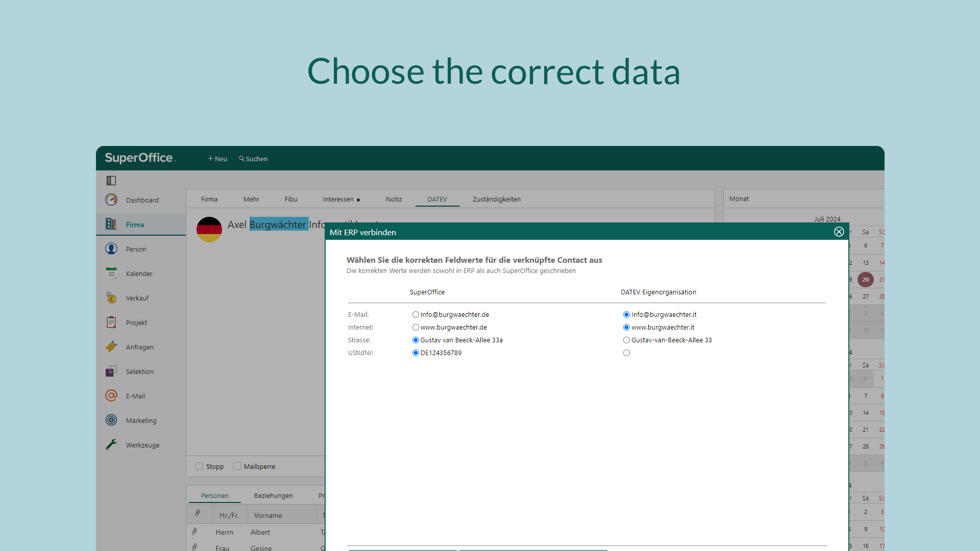Screen dimensions: 980x551
Task: Click the company name Axel Burgwächter
Action: pyautogui.click(x=267, y=224)
